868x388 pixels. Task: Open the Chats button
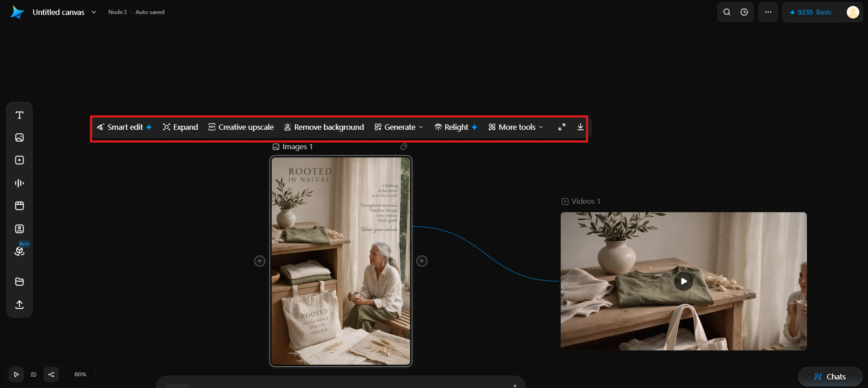[x=830, y=377]
